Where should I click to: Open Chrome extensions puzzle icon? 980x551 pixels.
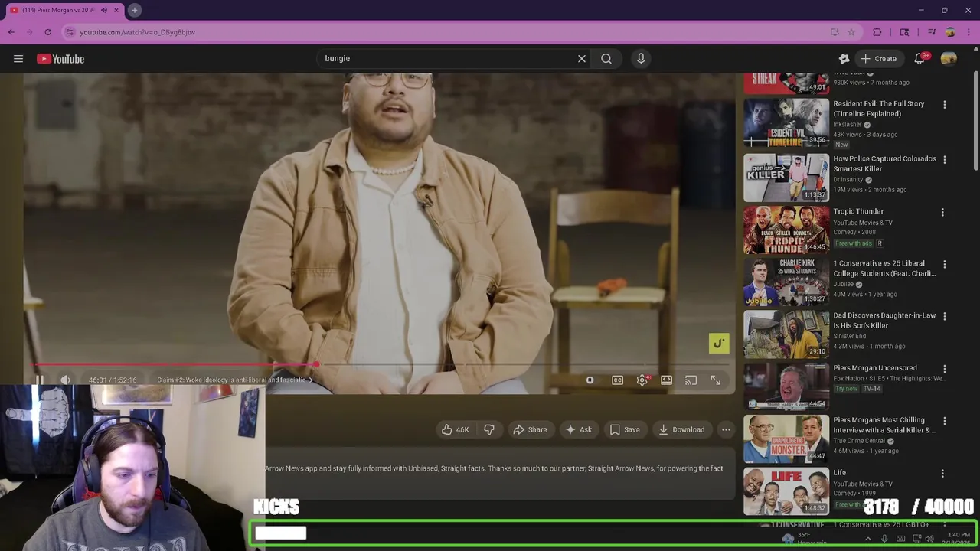pos(877,32)
